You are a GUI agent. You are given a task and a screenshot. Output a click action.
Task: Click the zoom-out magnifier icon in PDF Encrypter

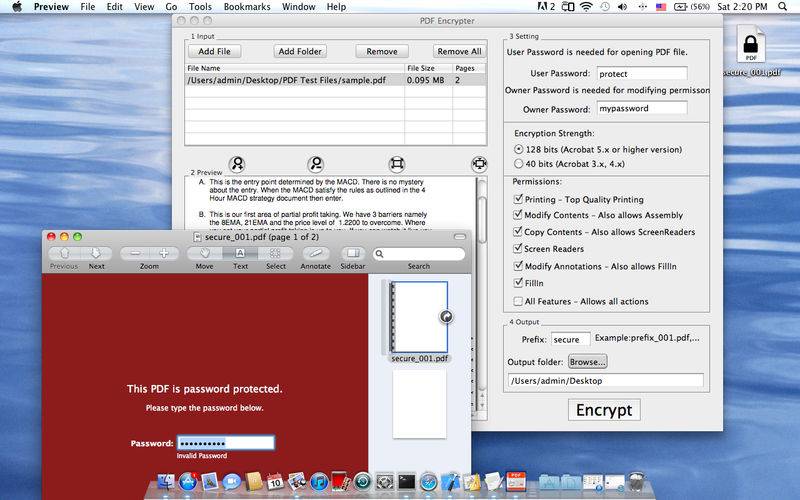[x=316, y=164]
